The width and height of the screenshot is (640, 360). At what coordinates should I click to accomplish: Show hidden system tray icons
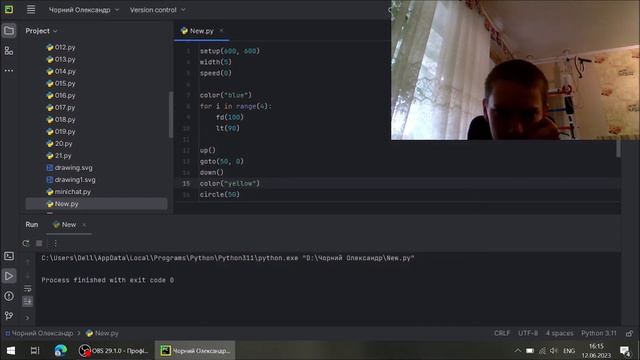[518, 350]
